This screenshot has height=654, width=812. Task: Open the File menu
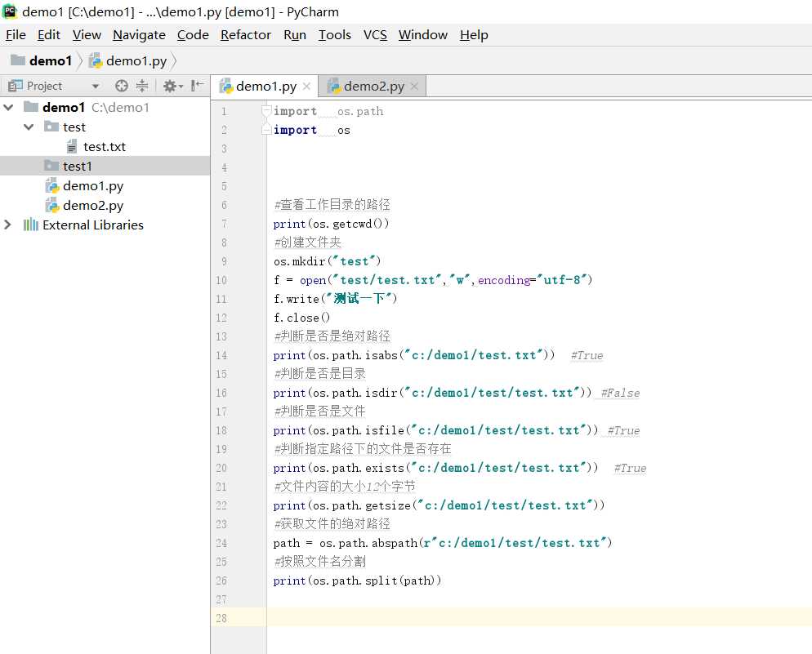(x=16, y=34)
